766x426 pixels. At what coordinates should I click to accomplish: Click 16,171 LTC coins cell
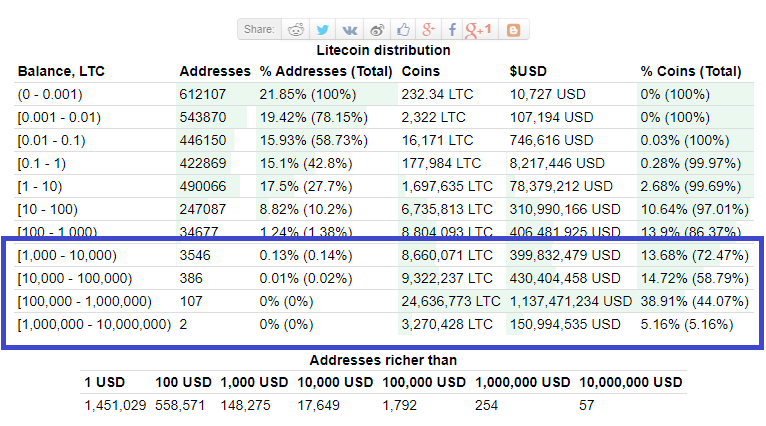(437, 140)
